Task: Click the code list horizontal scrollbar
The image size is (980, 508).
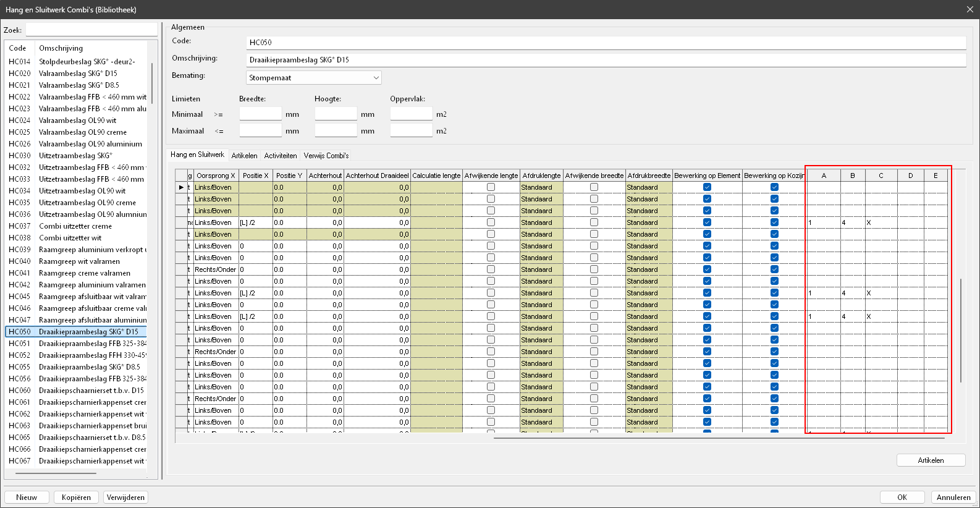Action: tap(56, 473)
